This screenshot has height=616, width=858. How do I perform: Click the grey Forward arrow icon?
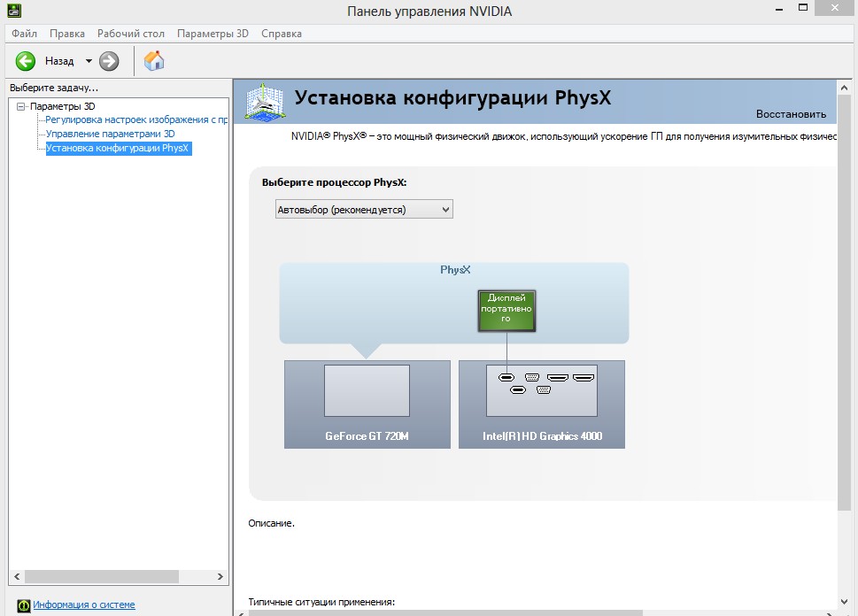[109, 61]
